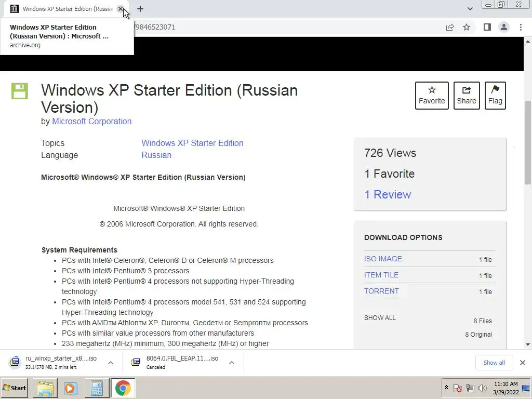Open the Russian language link

[x=156, y=155]
